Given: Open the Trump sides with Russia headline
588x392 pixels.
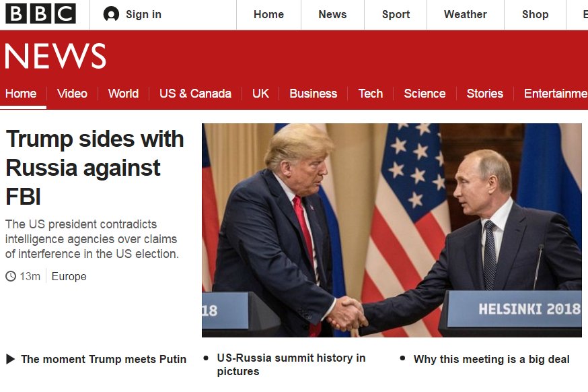Looking at the screenshot, I should point(95,168).
